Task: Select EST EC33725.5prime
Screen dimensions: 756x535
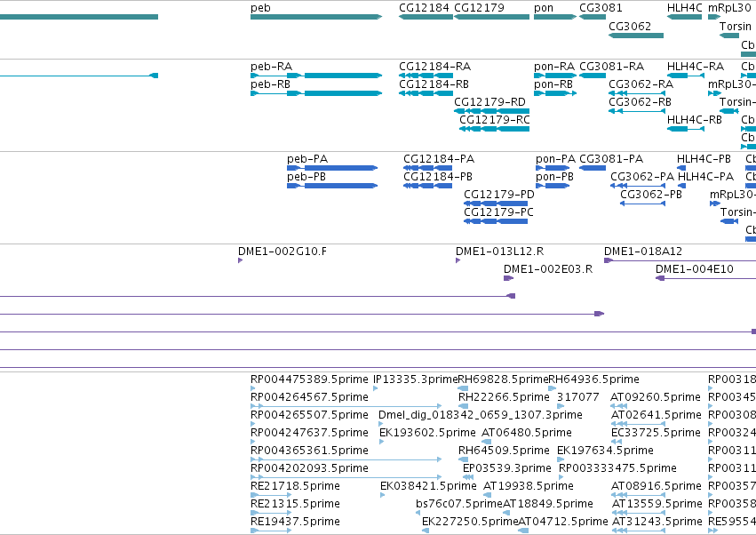Action: coord(617,442)
